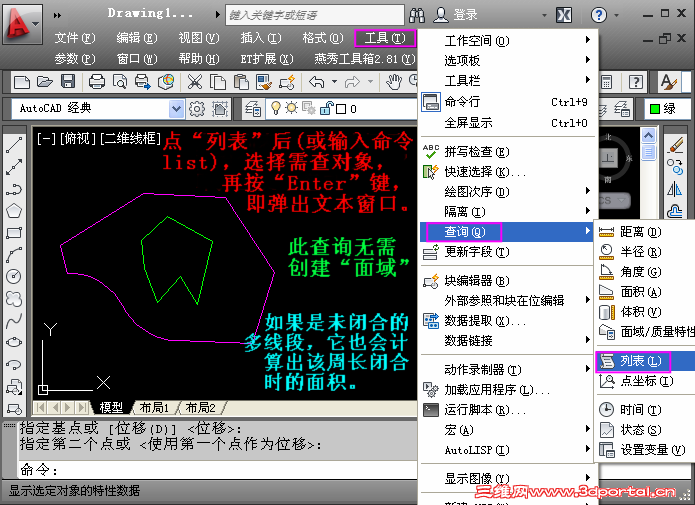Select the 模型 tab
This screenshot has height=505, width=695.
(111, 407)
